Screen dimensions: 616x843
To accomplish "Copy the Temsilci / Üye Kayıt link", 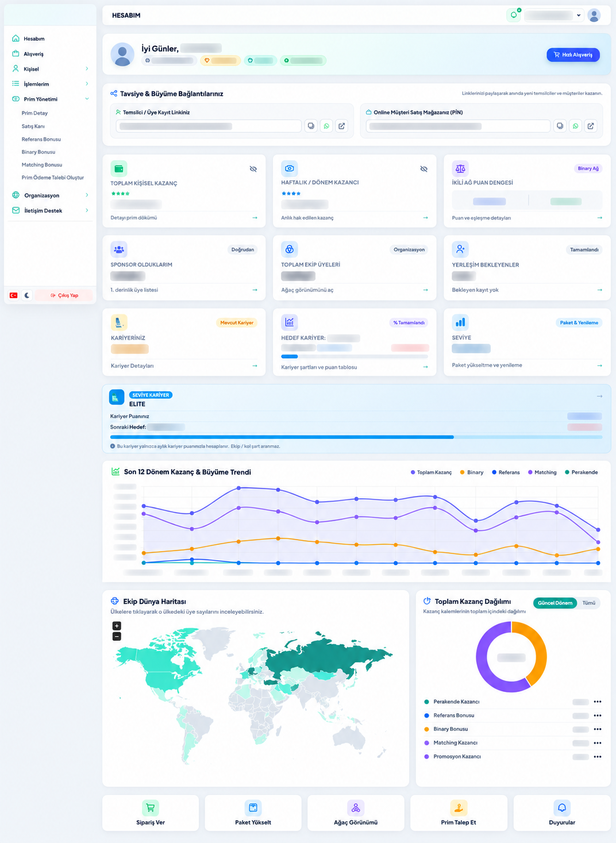I will coord(311,126).
